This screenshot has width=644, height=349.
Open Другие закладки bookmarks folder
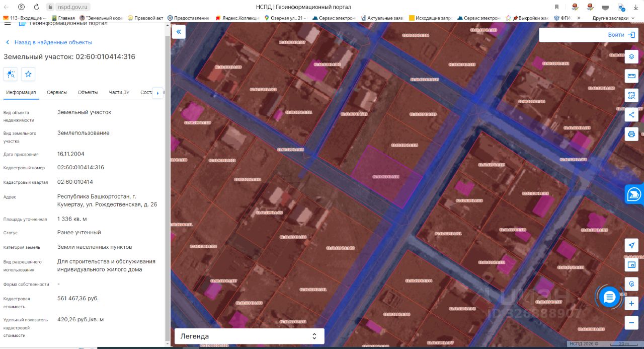[613, 18]
